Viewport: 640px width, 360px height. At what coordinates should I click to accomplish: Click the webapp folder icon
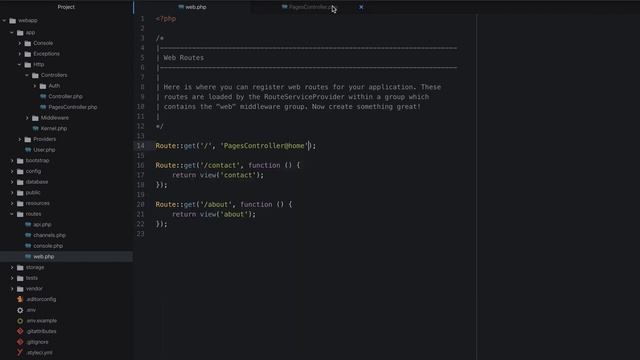(13, 20)
